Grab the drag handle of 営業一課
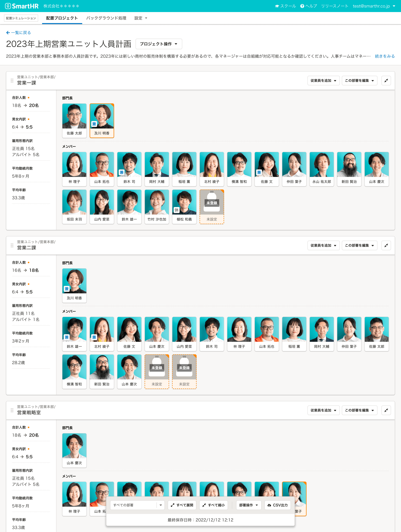Viewport: 401px width, 532px height. click(x=12, y=81)
